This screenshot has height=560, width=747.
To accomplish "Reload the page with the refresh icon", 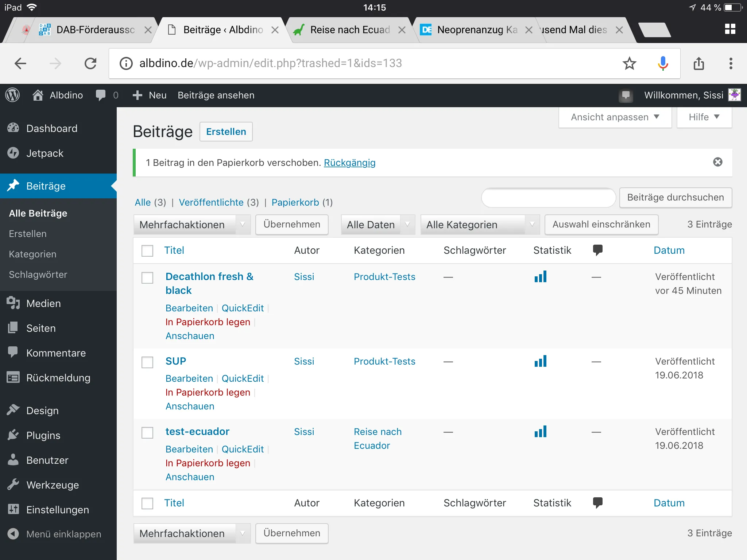I will [90, 63].
